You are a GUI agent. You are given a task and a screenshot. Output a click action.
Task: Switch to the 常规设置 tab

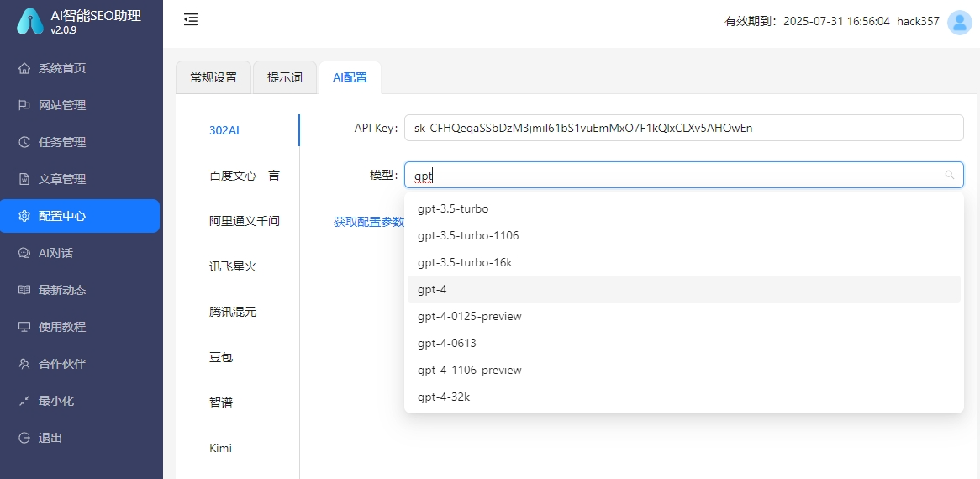click(213, 77)
